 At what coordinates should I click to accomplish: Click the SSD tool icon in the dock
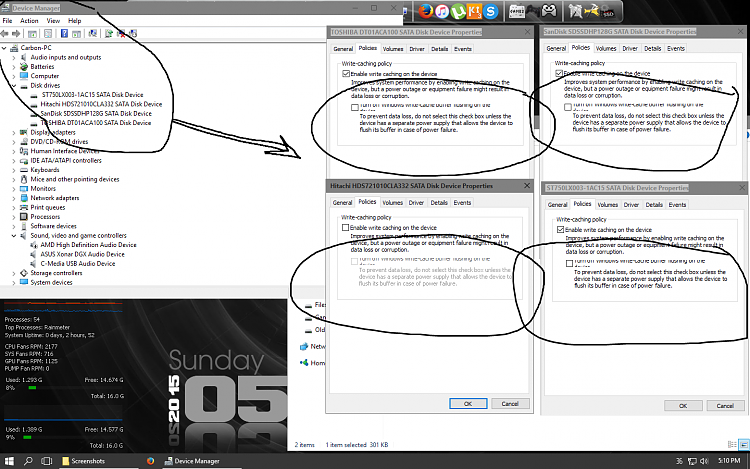(x=607, y=11)
